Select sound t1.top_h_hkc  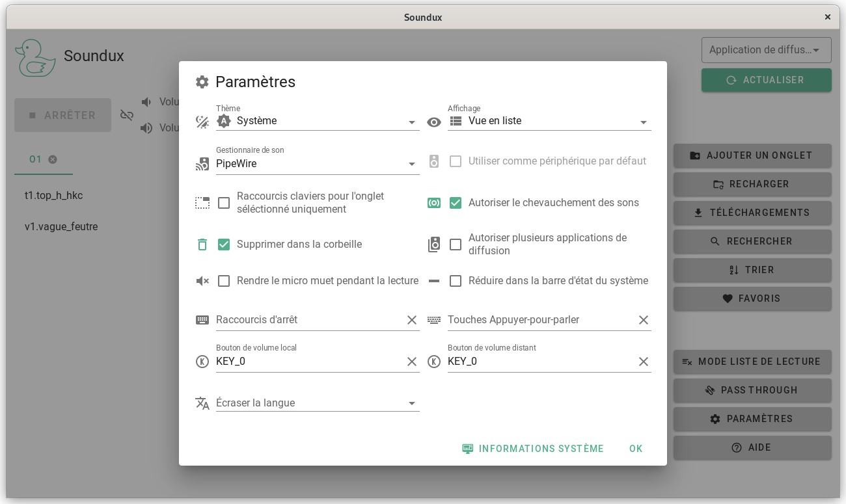pyautogui.click(x=53, y=196)
